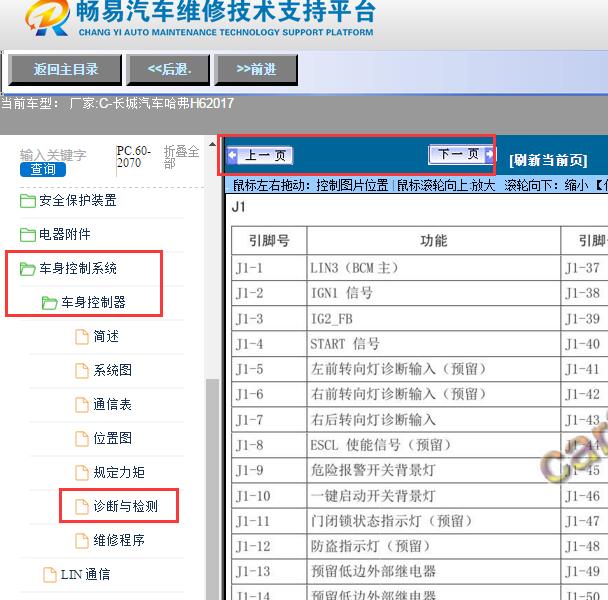
Task: Click the J1 table heading
Action: (x=238, y=207)
